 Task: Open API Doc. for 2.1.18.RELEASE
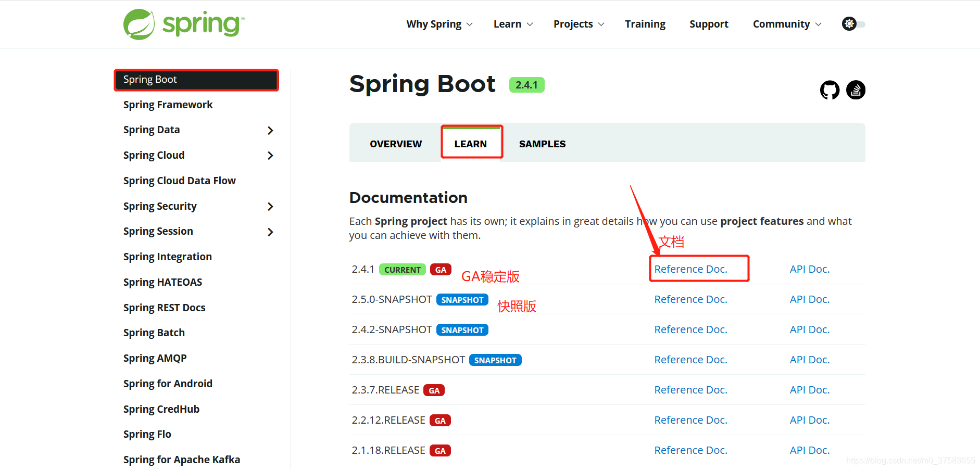point(809,450)
